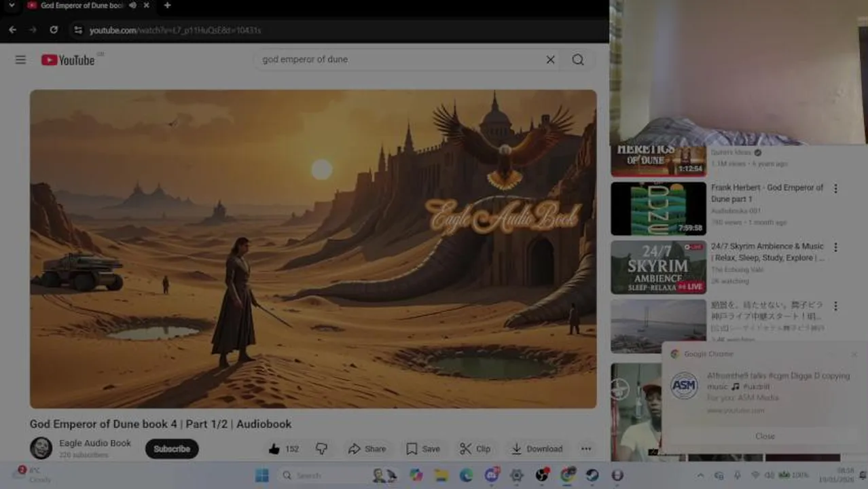The height and width of the screenshot is (489, 868).
Task: Like the video with thumbs up
Action: coord(283,449)
